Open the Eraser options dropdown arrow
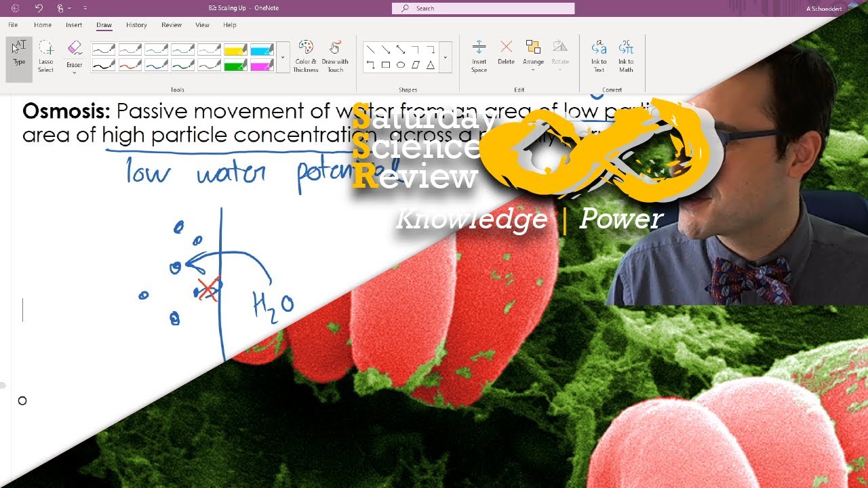 (75, 73)
